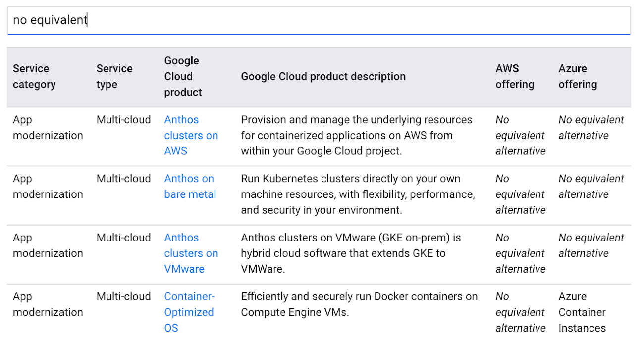Click Azure 'No equivalent alternative' in bare metal row
644x338 pixels.
[591, 187]
